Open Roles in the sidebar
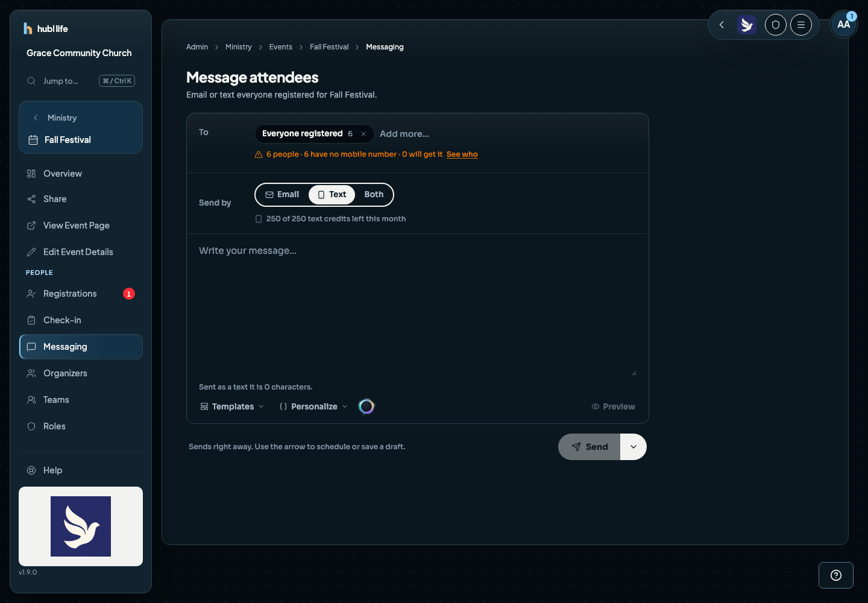Image resolution: width=868 pixels, height=603 pixels. point(81,426)
